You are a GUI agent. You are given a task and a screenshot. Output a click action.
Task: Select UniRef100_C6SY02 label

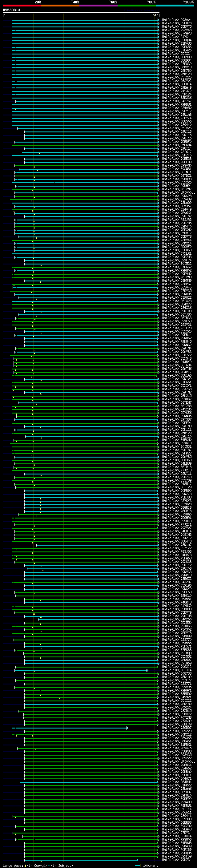pos(177,81)
